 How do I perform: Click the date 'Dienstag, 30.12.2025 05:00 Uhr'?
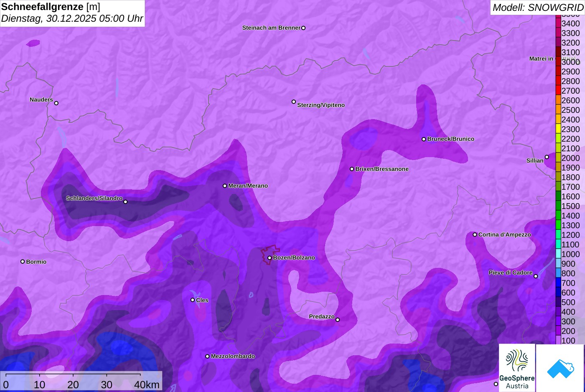pyautogui.click(x=72, y=18)
